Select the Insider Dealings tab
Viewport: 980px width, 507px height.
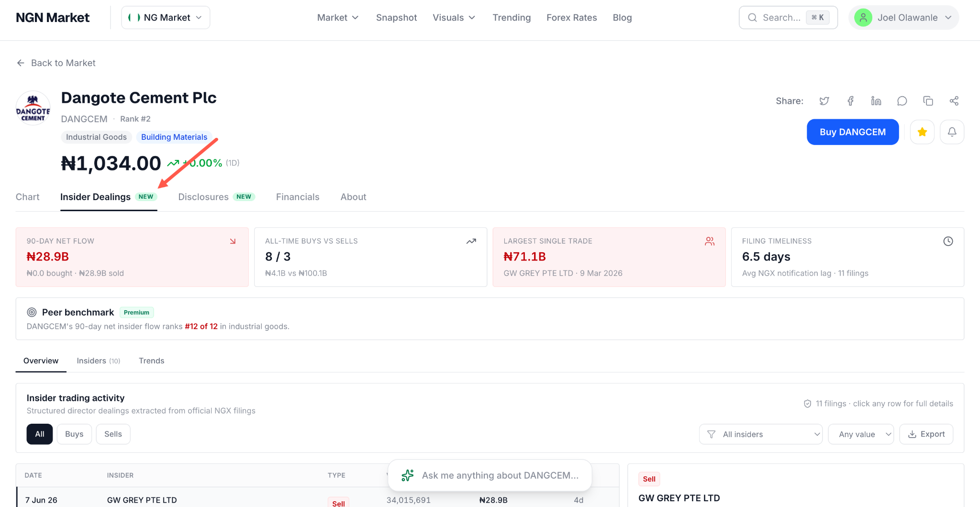pos(109,197)
